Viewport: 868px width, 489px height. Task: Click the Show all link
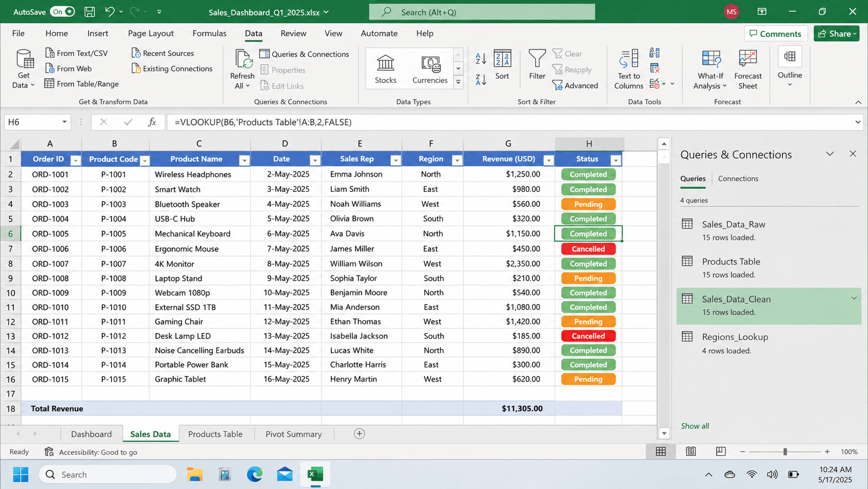[x=695, y=426]
